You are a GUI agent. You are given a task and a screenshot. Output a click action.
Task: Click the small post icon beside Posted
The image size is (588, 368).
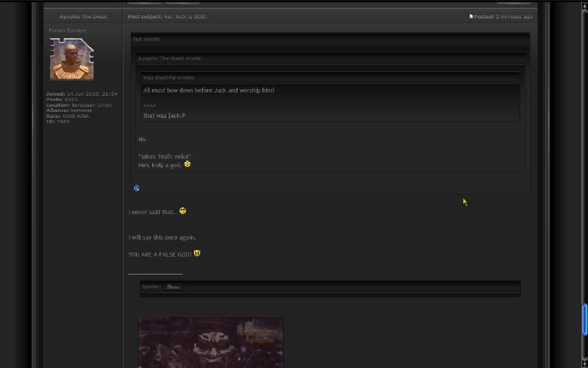(x=471, y=16)
